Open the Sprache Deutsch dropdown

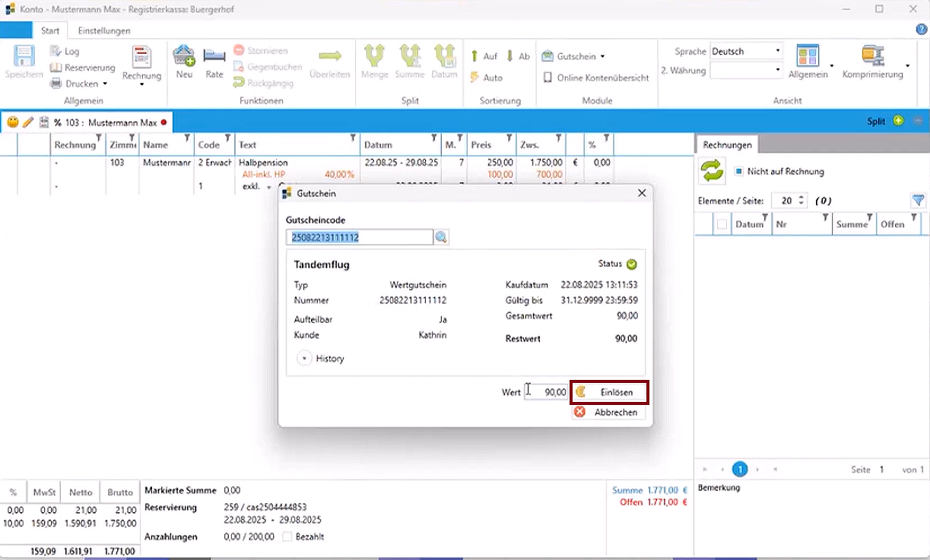tap(745, 51)
